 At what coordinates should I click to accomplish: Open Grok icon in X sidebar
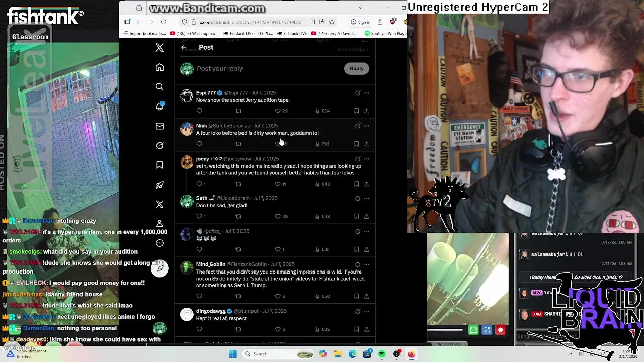(x=159, y=145)
